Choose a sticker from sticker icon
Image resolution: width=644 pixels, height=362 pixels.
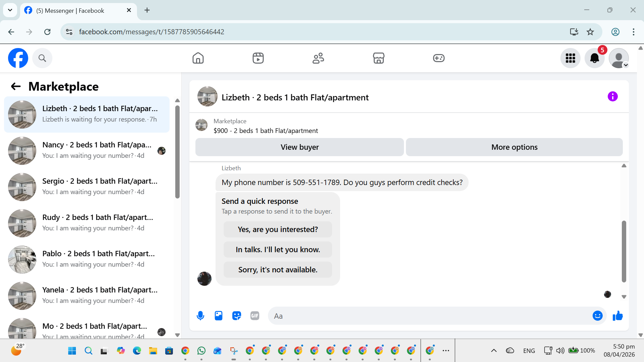coord(237,316)
